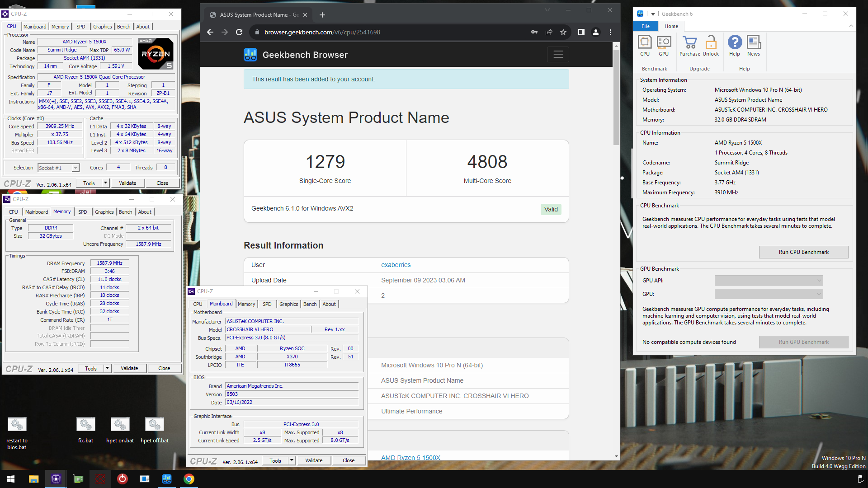Image resolution: width=868 pixels, height=488 pixels.
Task: Open the News icon in Geekbench ribbon
Action: pos(753,46)
